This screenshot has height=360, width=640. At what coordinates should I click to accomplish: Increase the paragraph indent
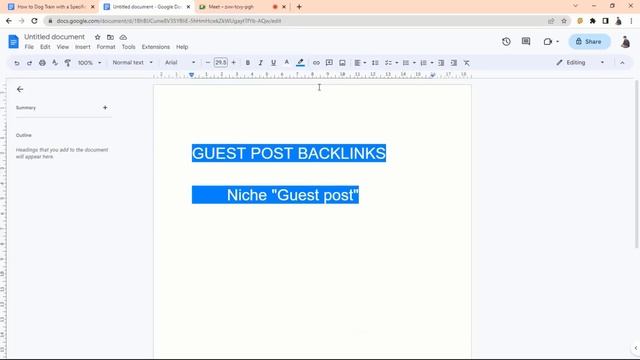(x=453, y=63)
